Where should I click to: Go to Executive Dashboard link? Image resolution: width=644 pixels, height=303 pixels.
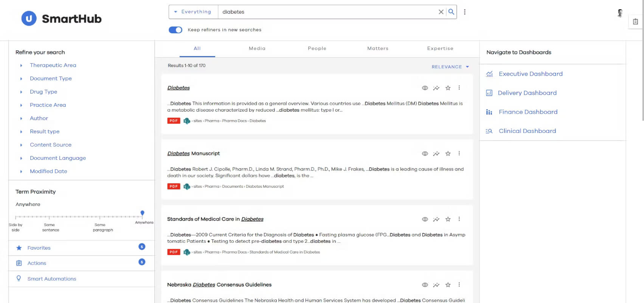coord(531,74)
